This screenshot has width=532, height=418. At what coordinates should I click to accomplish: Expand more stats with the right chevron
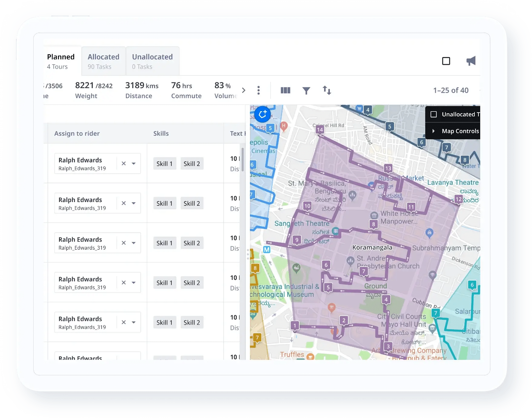244,90
